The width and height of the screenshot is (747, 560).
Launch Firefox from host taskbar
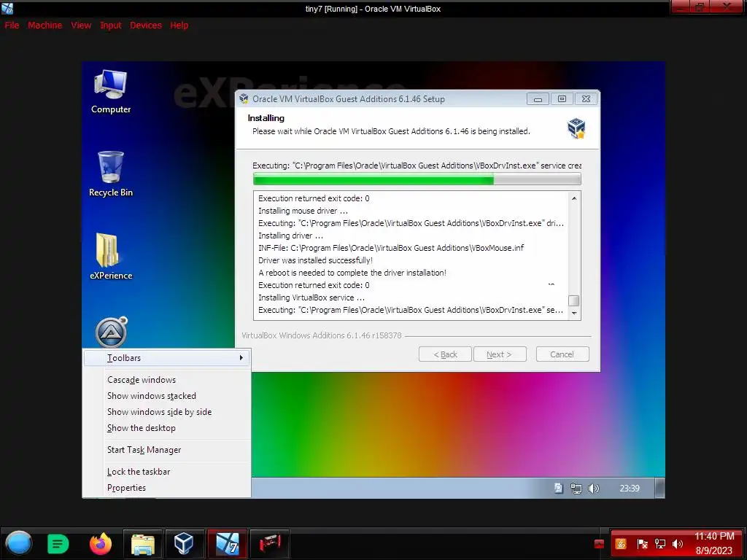[x=101, y=543]
